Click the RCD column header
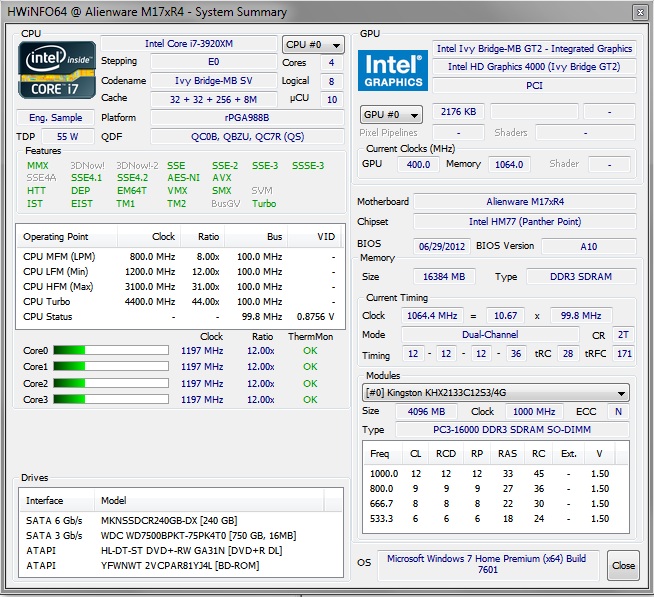The image size is (654, 597). (x=446, y=453)
